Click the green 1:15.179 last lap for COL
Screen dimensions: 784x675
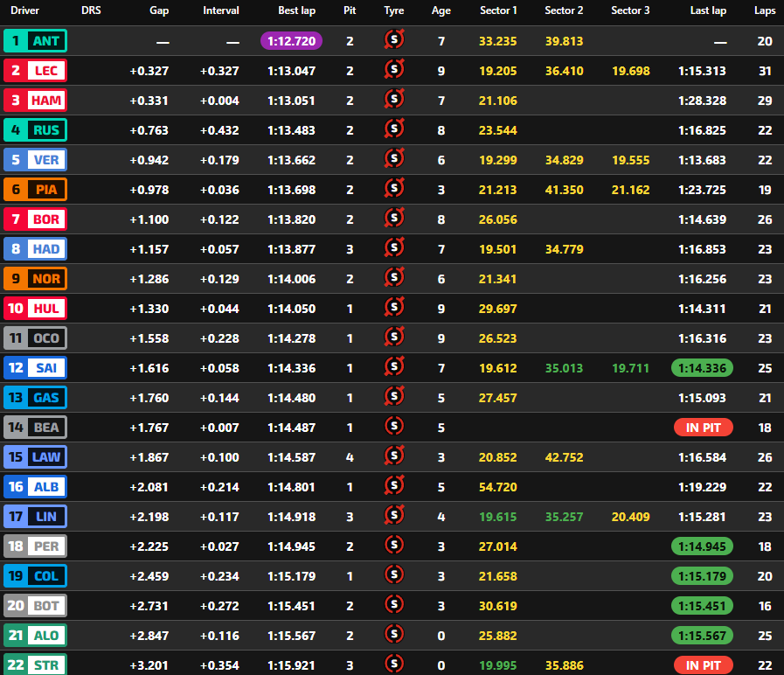[702, 576]
